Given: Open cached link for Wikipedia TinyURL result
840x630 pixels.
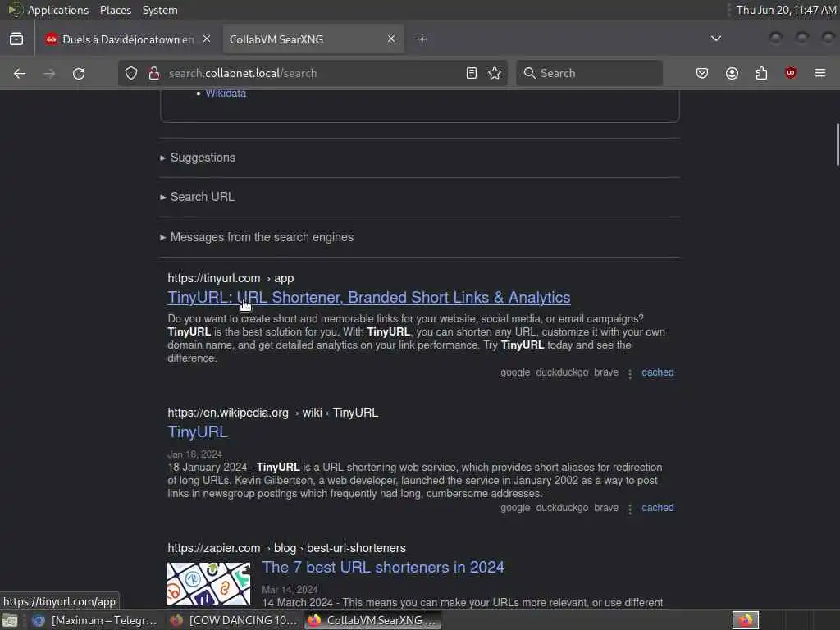Looking at the screenshot, I should pos(658,507).
